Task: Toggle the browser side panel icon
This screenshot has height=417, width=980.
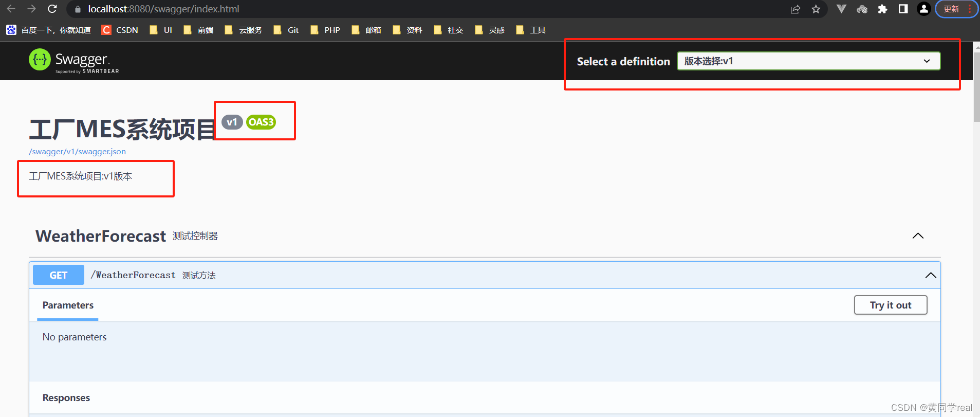Action: tap(903, 9)
